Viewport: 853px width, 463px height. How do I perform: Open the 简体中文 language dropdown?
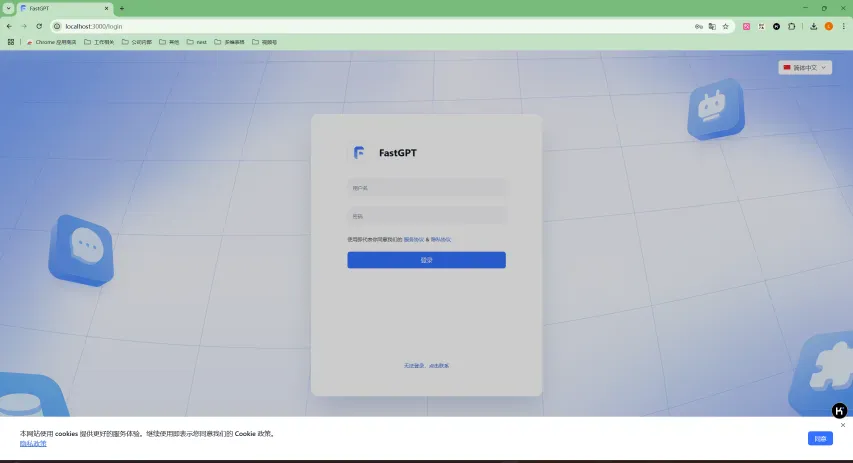(805, 67)
